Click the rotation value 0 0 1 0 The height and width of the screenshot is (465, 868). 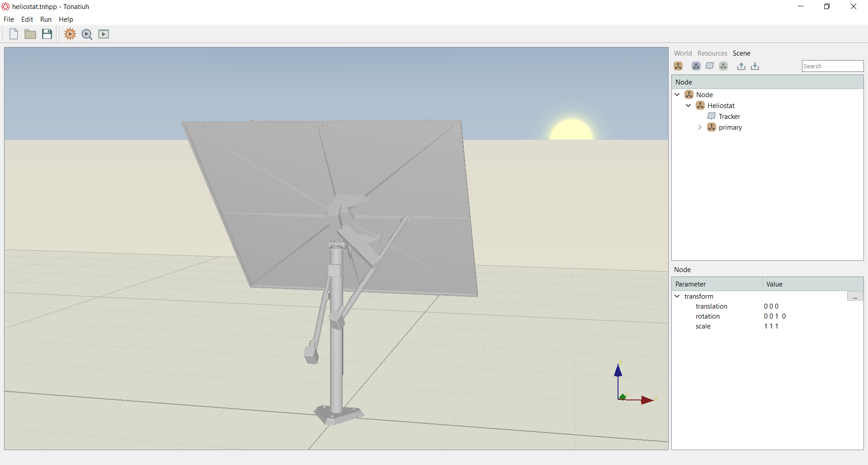click(775, 316)
